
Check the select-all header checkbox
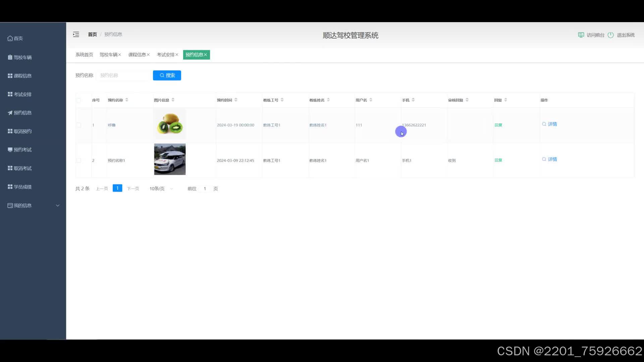79,100
